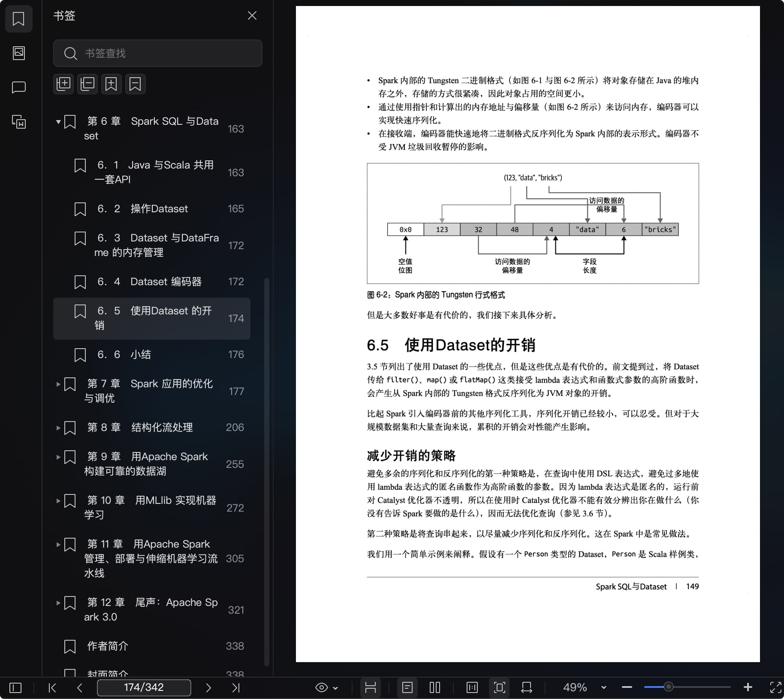Click page number 163 of 6.1 bookmark

[236, 173]
